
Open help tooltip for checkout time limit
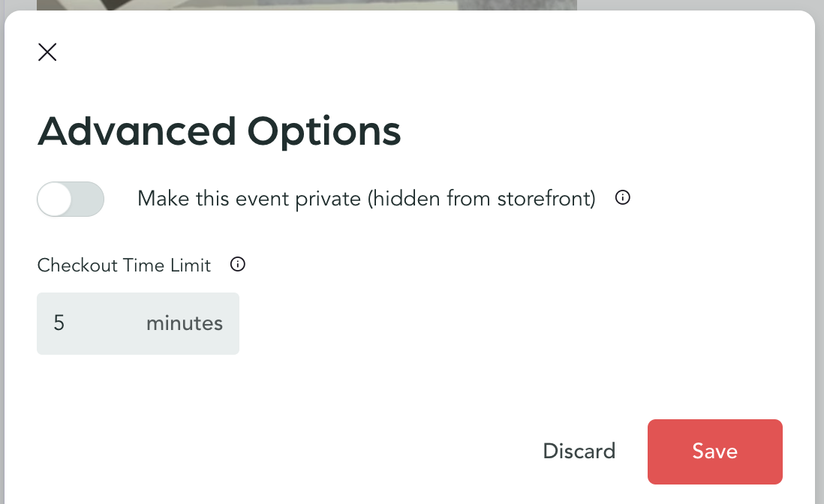(x=238, y=264)
